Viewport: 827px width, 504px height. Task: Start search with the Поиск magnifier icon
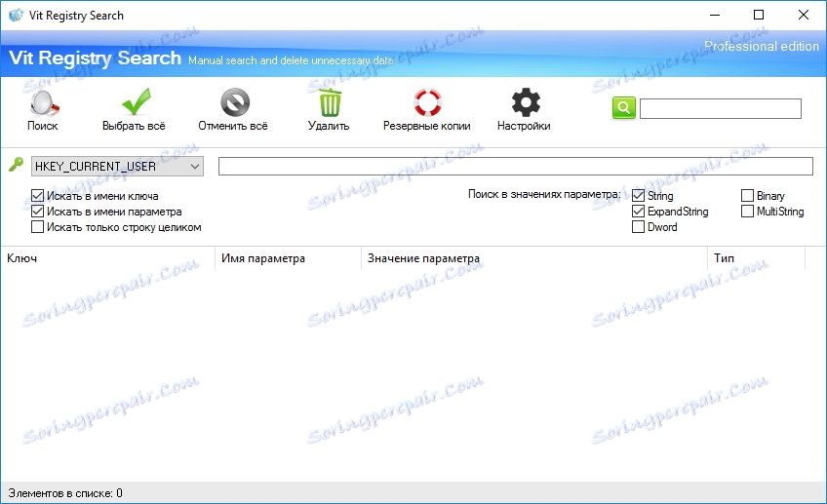[x=43, y=102]
